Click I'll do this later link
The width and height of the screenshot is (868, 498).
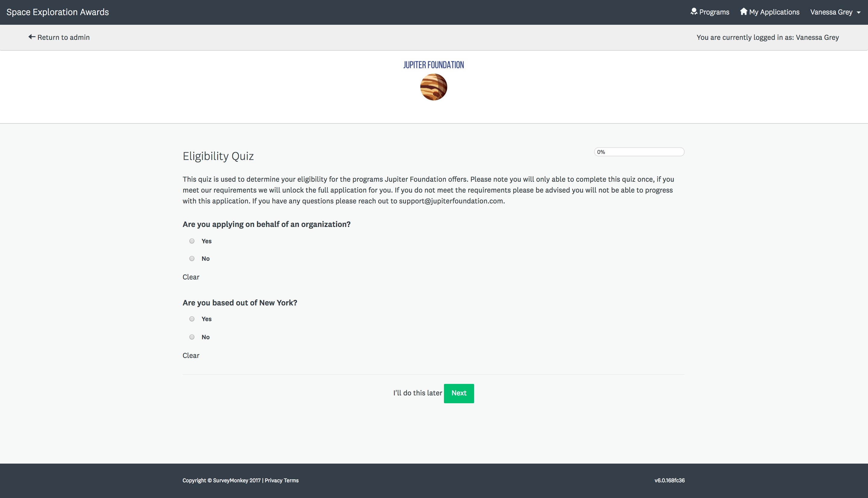click(417, 393)
